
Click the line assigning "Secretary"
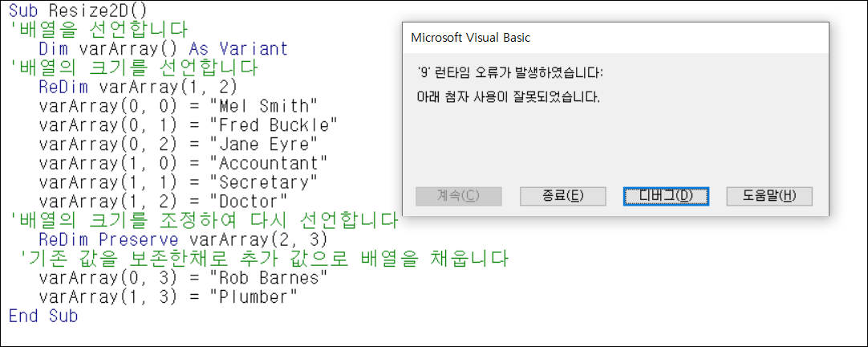coord(178,182)
